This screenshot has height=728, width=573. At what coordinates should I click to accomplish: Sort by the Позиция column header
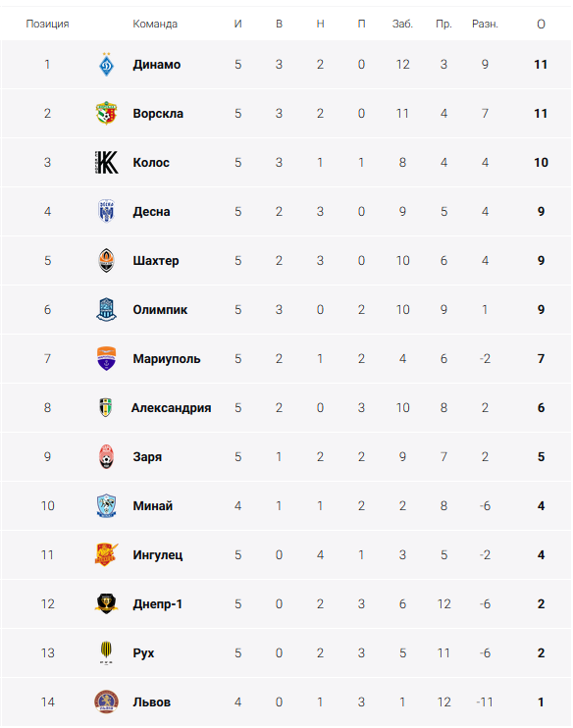pyautogui.click(x=47, y=24)
